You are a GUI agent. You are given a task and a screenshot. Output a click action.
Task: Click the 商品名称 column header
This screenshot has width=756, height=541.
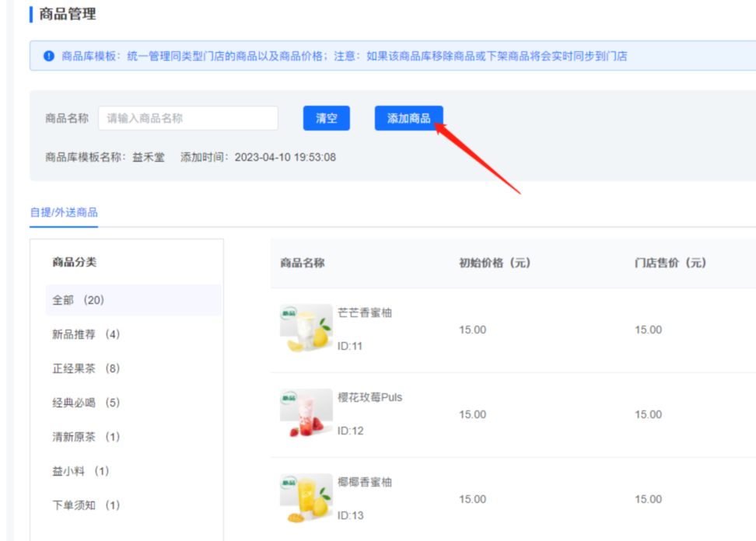click(x=303, y=263)
